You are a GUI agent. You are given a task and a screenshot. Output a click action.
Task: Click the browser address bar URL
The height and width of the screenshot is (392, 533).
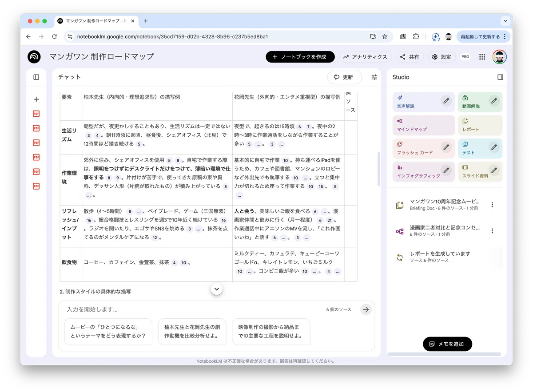[172, 36]
